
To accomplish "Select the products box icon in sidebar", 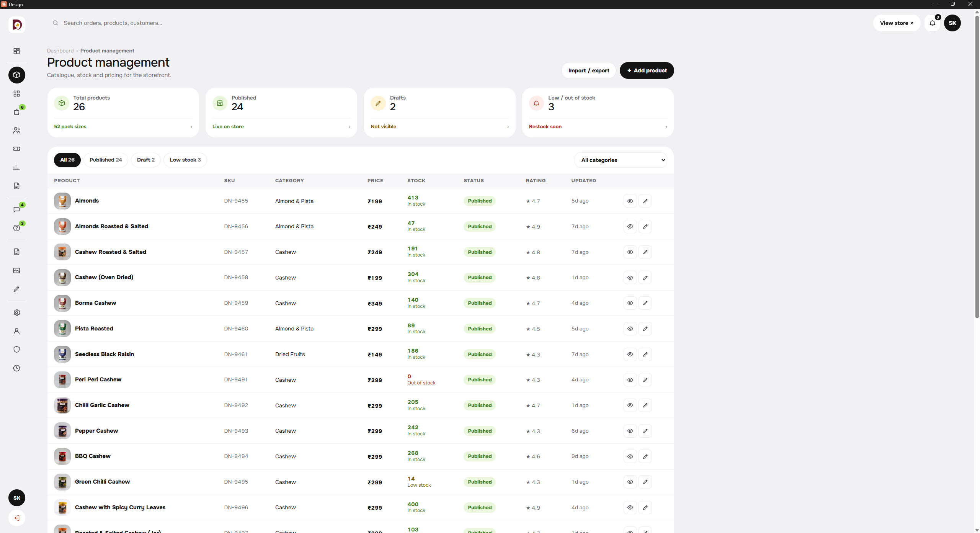I will [x=16, y=75].
